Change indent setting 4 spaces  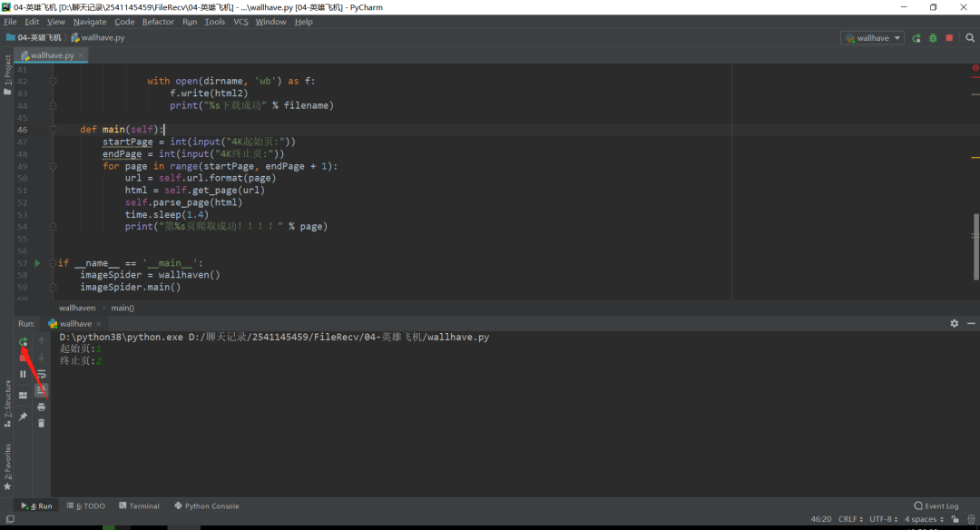point(924,519)
